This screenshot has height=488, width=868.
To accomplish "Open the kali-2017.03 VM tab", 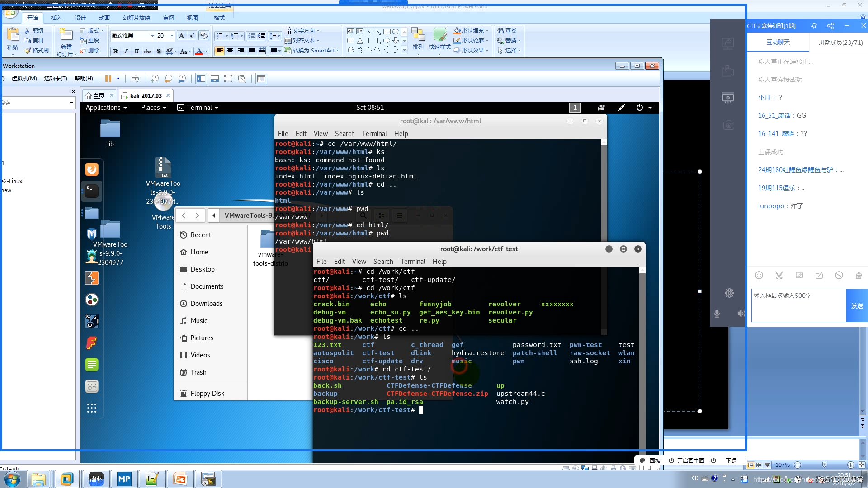I will [146, 96].
